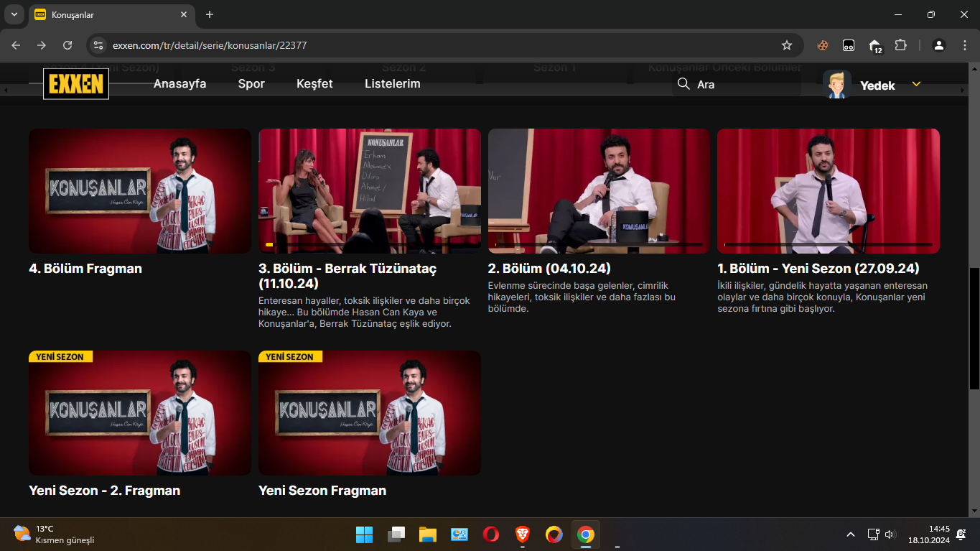
Task: Open the Windows Start button
Action: (x=365, y=534)
